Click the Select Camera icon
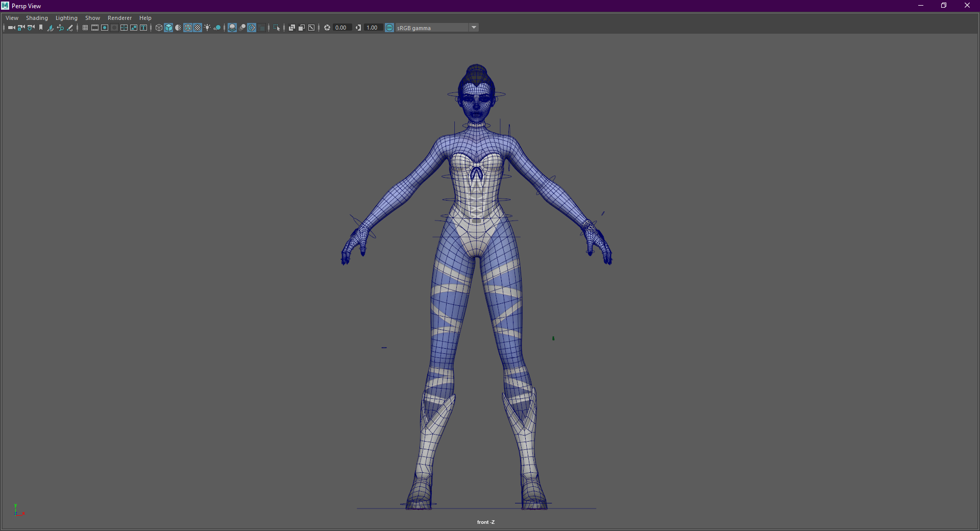980x531 pixels. 11,28
